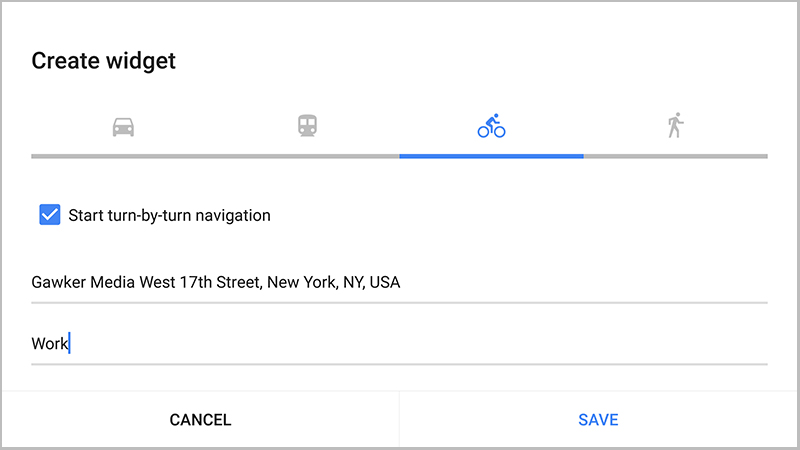Viewport: 800px width, 450px height.
Task: Click the word Gawker in destination field
Action: (x=59, y=282)
